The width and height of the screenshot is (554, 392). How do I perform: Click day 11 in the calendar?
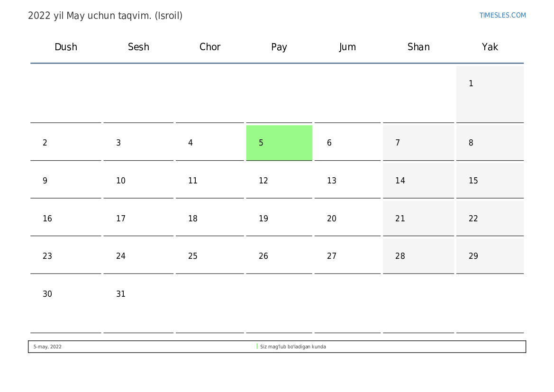(210, 181)
